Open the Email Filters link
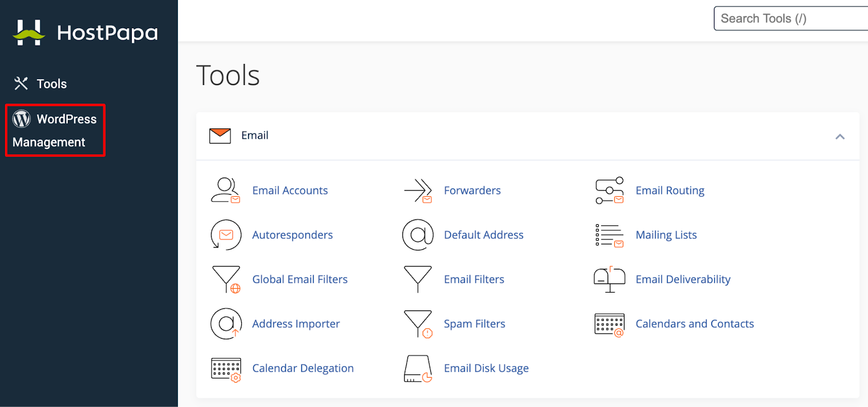Image resolution: width=868 pixels, height=407 pixels. [474, 279]
